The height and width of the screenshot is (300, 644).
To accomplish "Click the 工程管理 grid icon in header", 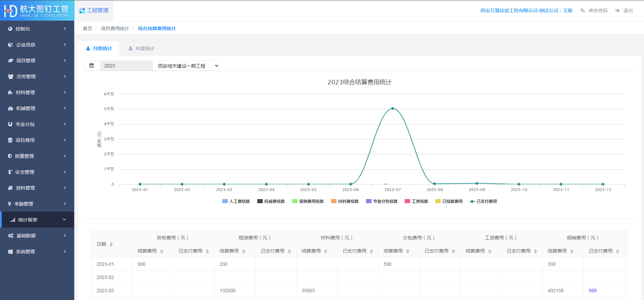I will (x=82, y=10).
